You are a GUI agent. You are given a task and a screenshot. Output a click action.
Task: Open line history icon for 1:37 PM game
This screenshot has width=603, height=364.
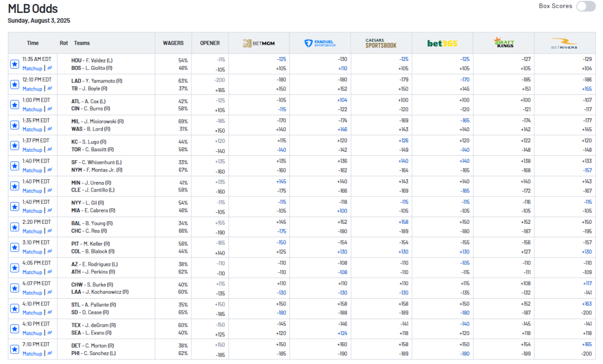[50, 150]
